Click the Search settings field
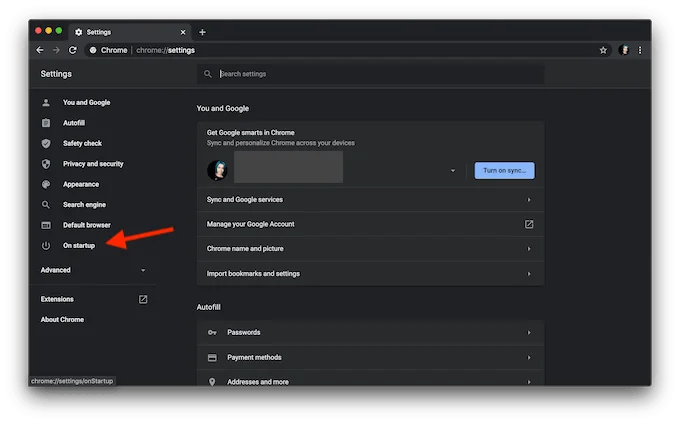Viewport: 680px width, 424px height. (x=371, y=74)
